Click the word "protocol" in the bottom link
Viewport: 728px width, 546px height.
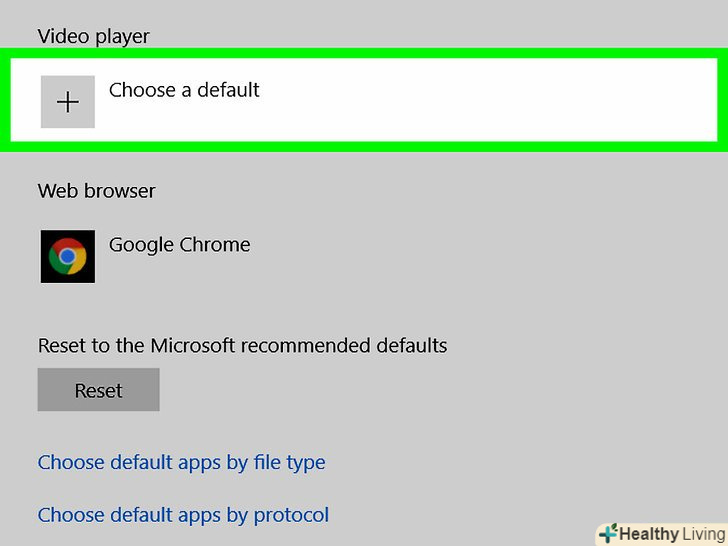click(x=291, y=516)
